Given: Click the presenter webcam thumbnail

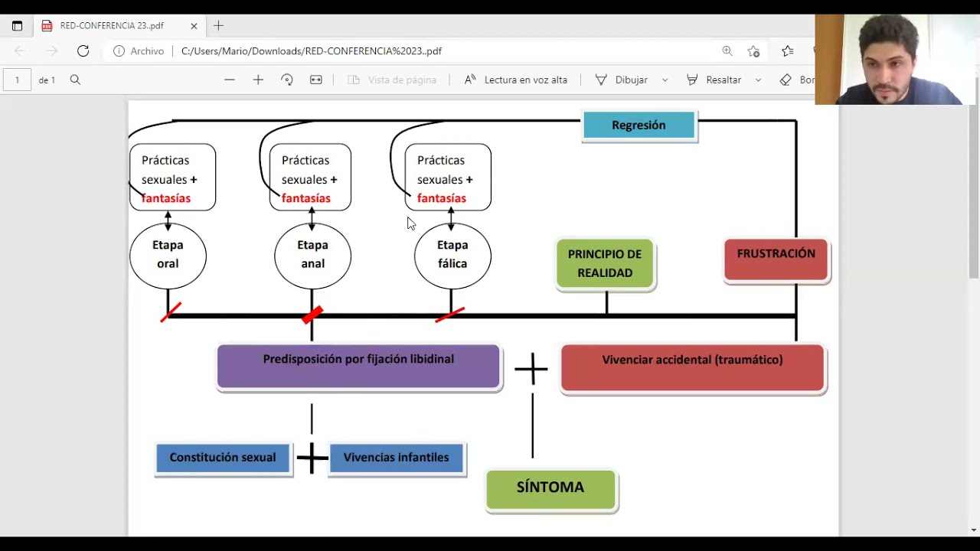Looking at the screenshot, I should pyautogui.click(x=896, y=59).
